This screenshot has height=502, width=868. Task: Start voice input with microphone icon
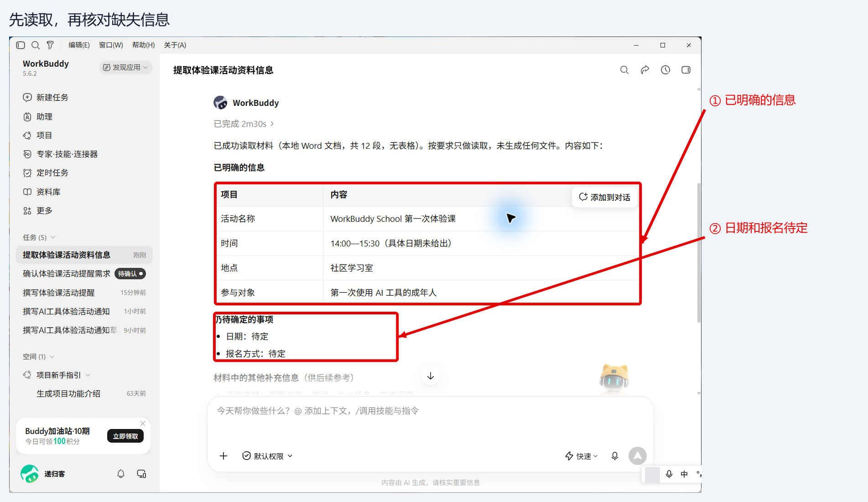click(x=615, y=456)
